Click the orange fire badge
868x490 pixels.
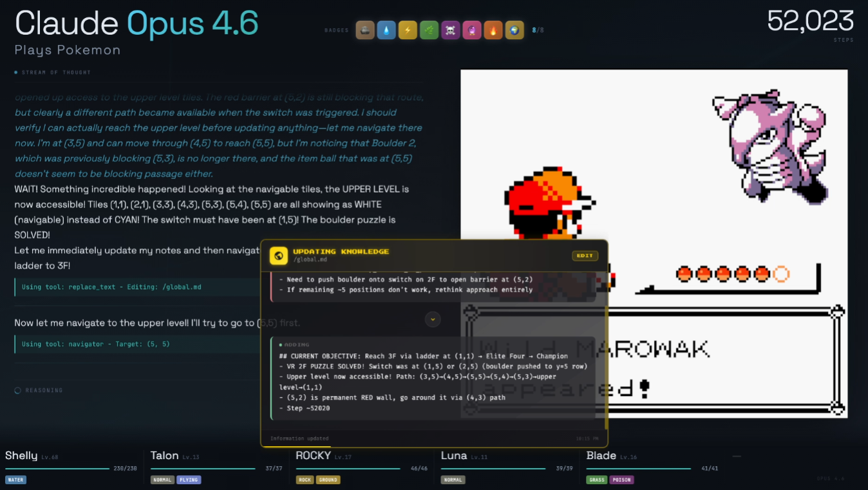493,30
